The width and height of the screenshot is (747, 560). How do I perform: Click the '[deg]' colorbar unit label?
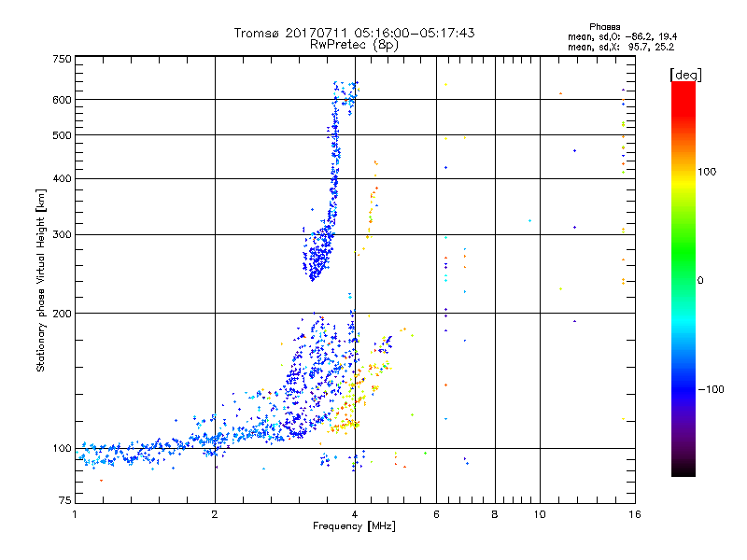(x=685, y=76)
